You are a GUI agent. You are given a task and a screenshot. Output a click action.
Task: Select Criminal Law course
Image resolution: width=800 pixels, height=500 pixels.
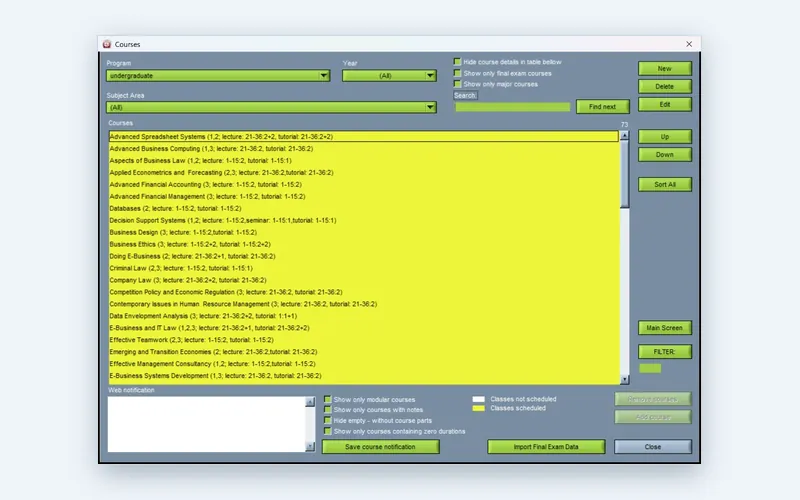(x=364, y=268)
